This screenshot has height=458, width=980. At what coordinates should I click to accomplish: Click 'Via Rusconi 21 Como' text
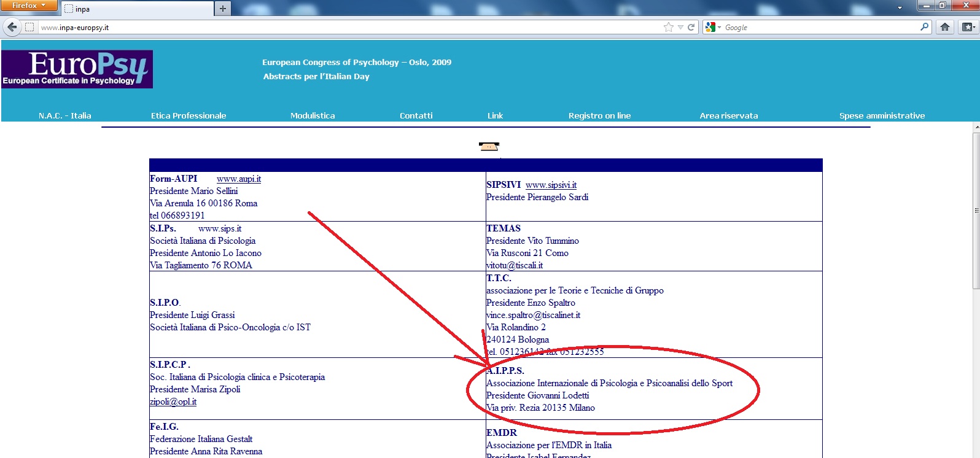pyautogui.click(x=527, y=253)
